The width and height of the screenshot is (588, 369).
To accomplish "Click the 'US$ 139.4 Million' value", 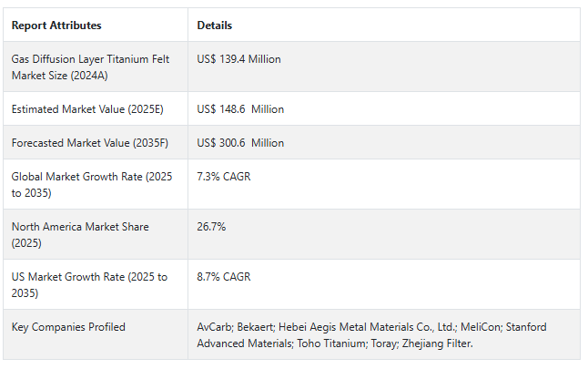I will (239, 59).
